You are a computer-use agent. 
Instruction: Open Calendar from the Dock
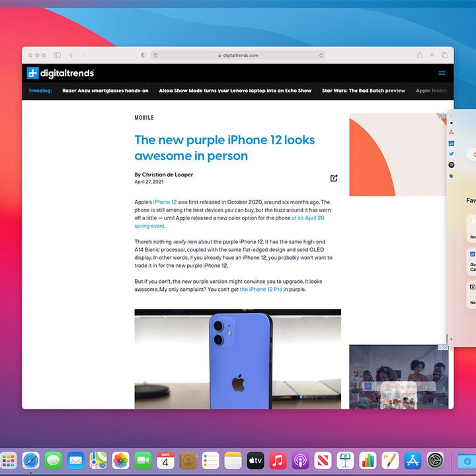pos(165,461)
